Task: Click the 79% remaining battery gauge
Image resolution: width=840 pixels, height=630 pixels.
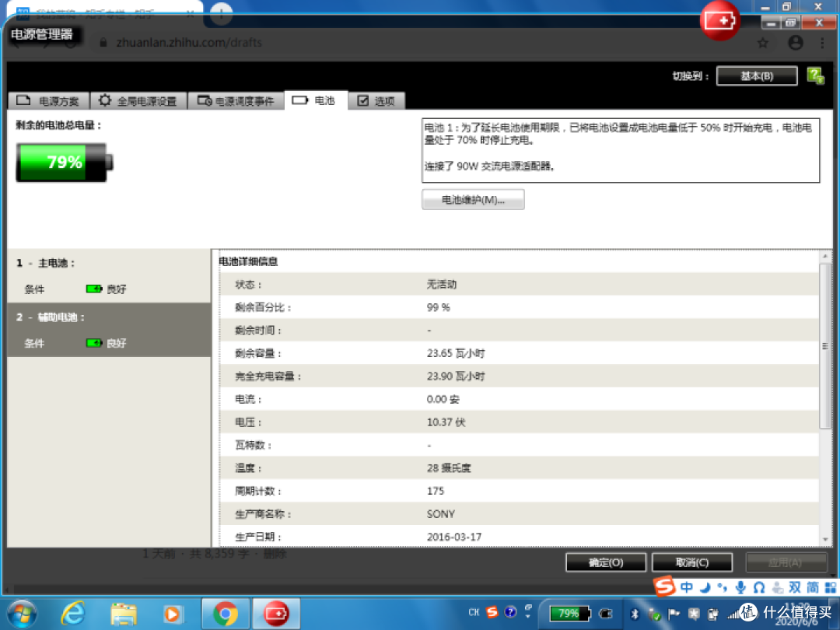Action: [x=65, y=163]
